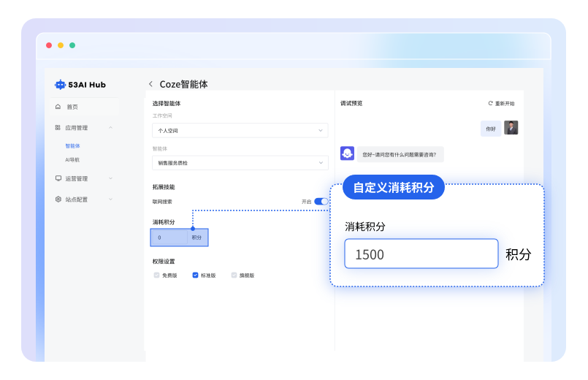Viewport: 588px width, 380px height.
Task: Click the home icon beside 首页
Action: point(58,107)
